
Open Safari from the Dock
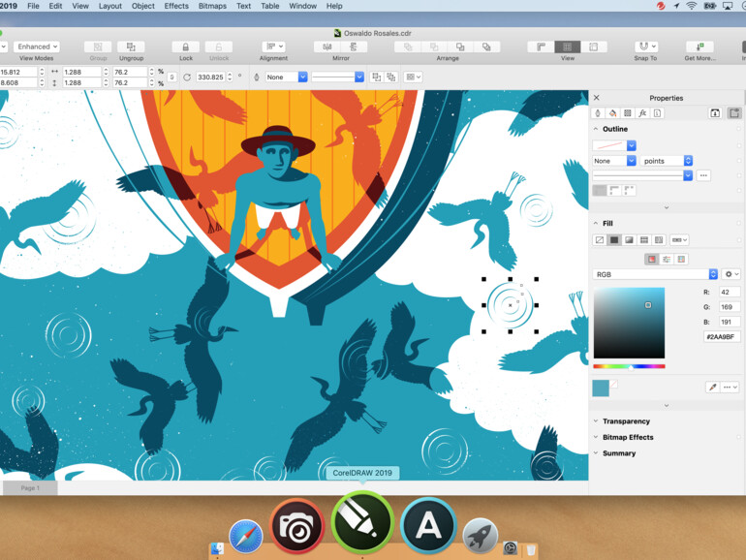[x=245, y=536]
